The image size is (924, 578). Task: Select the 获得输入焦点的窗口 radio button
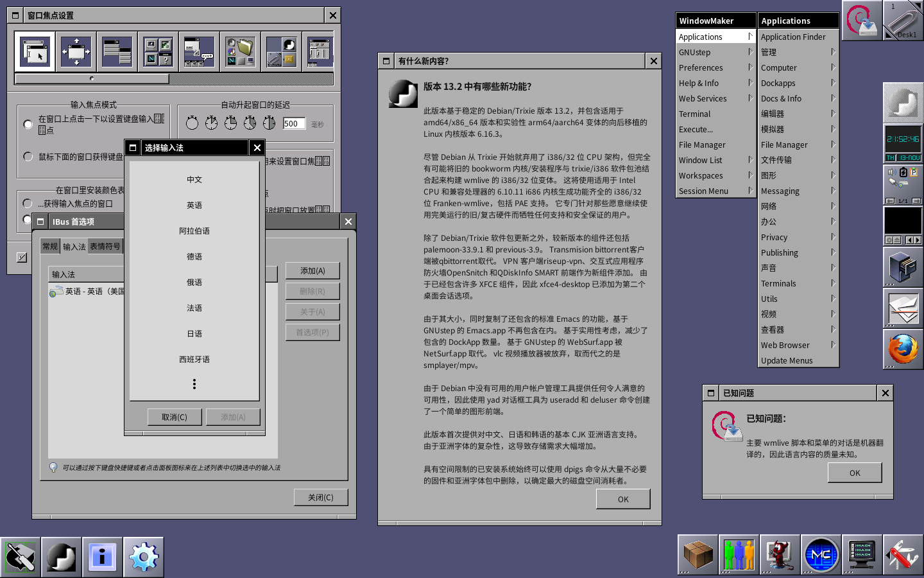tap(28, 204)
